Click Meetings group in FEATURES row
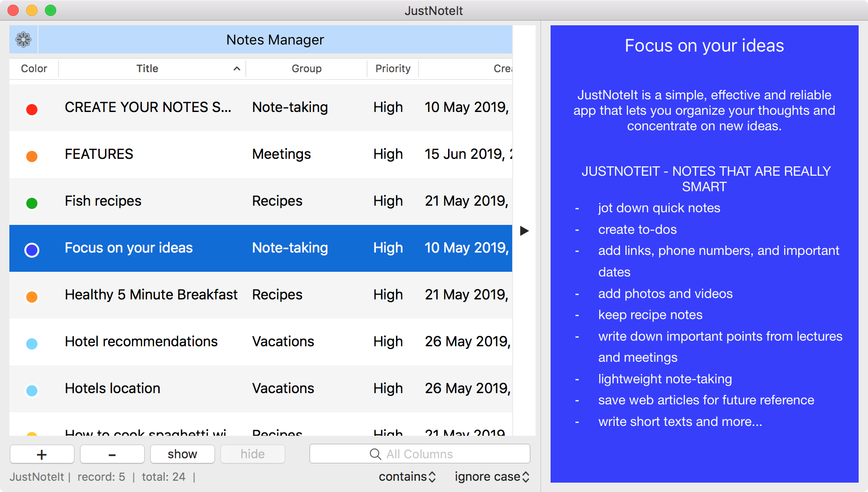The width and height of the screenshot is (868, 492). pyautogui.click(x=281, y=154)
